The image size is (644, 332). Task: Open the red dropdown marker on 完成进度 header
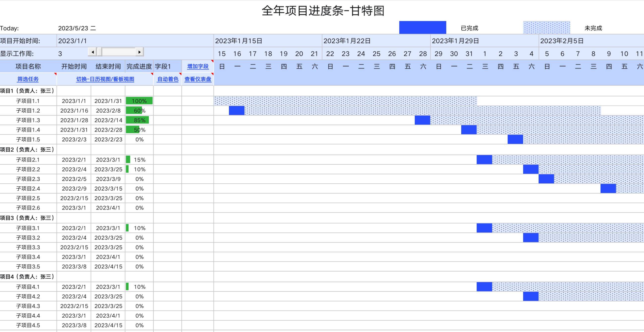tap(152, 73)
